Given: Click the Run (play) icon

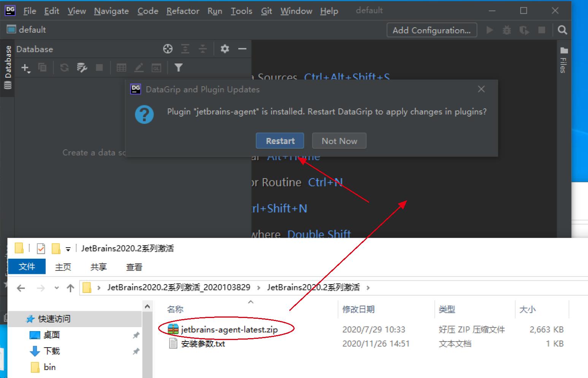Looking at the screenshot, I should pyautogui.click(x=490, y=30).
